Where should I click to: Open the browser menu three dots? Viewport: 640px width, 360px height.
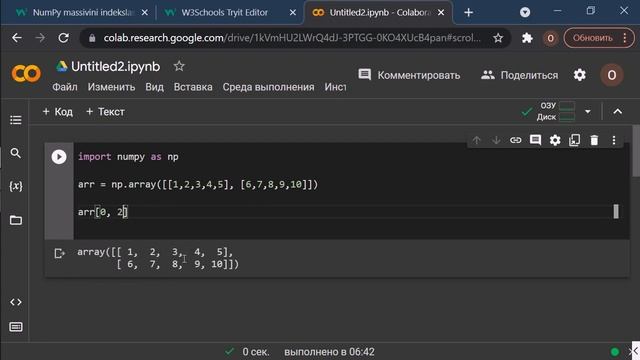click(x=625, y=38)
